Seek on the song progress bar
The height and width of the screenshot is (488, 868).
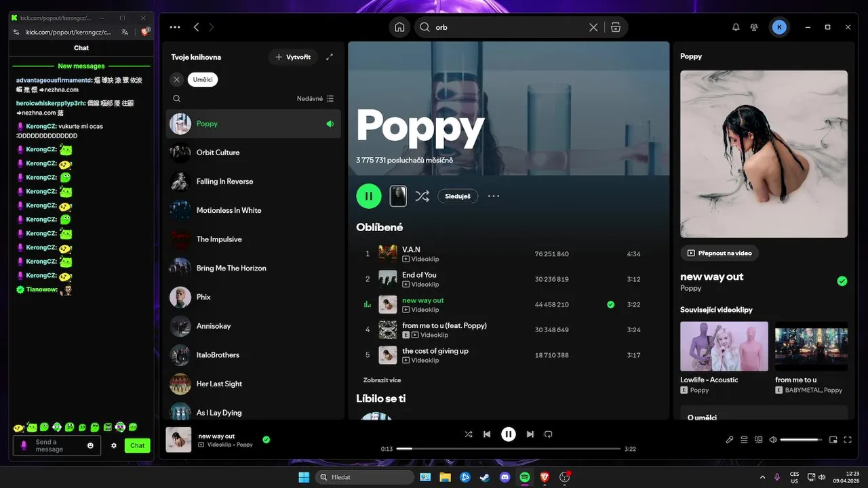pyautogui.click(x=509, y=449)
